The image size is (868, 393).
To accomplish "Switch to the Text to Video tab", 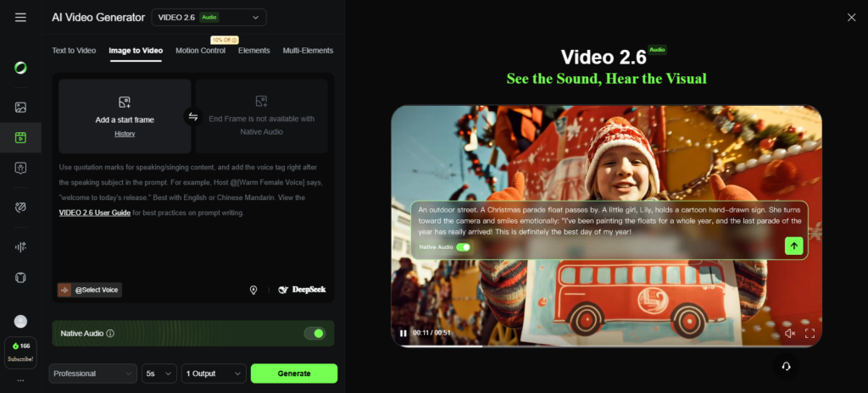I will (x=74, y=51).
